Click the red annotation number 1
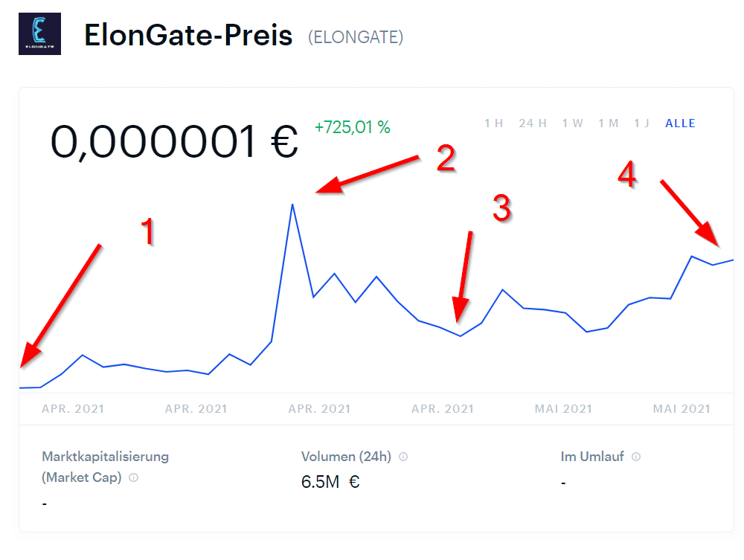744x560 pixels. tap(148, 232)
